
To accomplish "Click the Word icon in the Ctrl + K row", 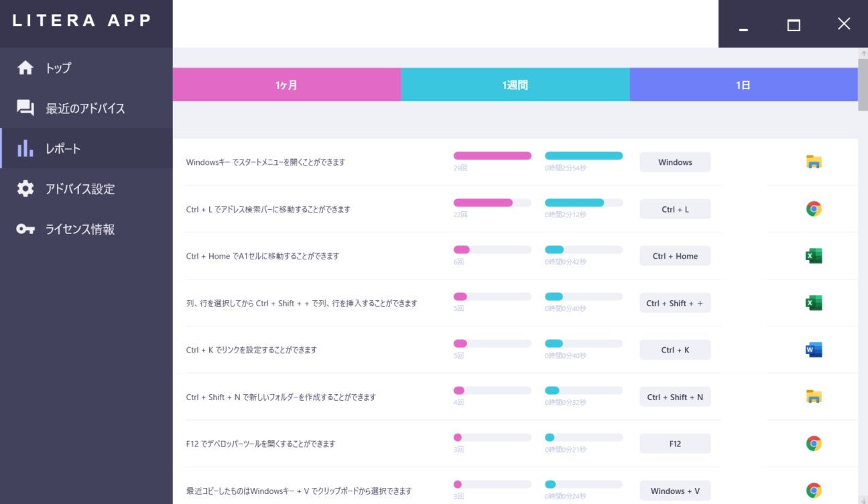I will 813,350.
